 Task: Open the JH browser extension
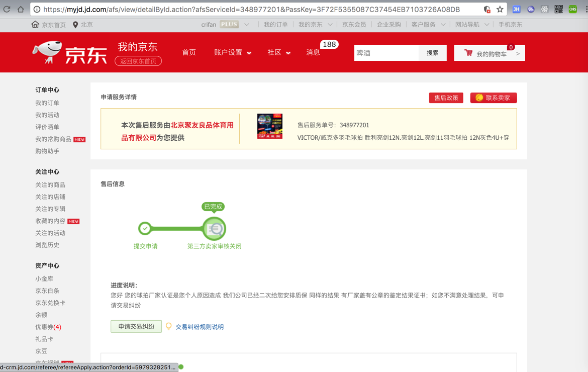point(516,10)
